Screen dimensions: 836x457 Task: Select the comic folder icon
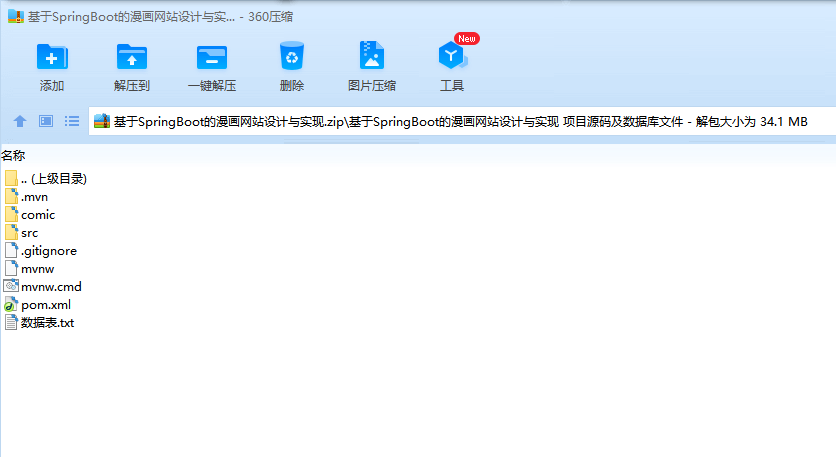pyautogui.click(x=11, y=215)
